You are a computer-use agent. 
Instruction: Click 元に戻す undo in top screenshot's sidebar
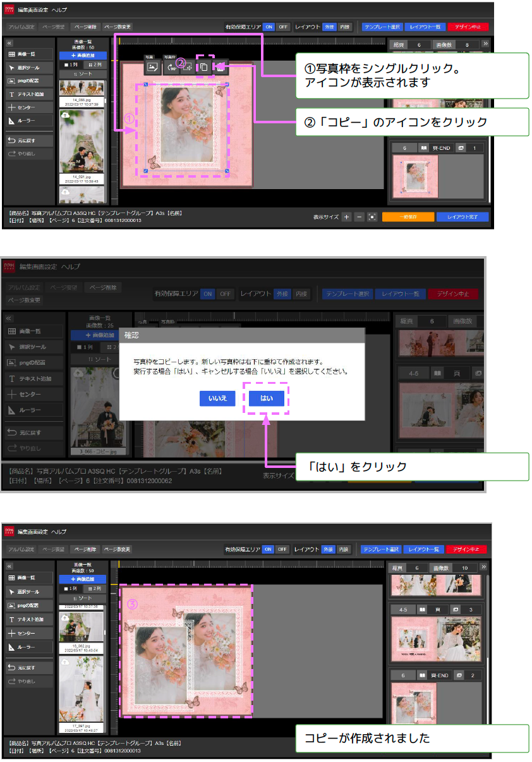pyautogui.click(x=29, y=140)
